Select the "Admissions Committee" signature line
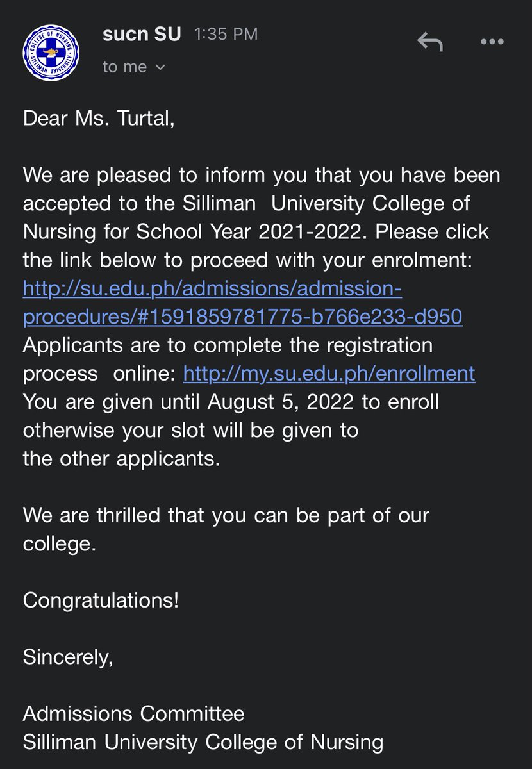The image size is (532, 769). 134,714
